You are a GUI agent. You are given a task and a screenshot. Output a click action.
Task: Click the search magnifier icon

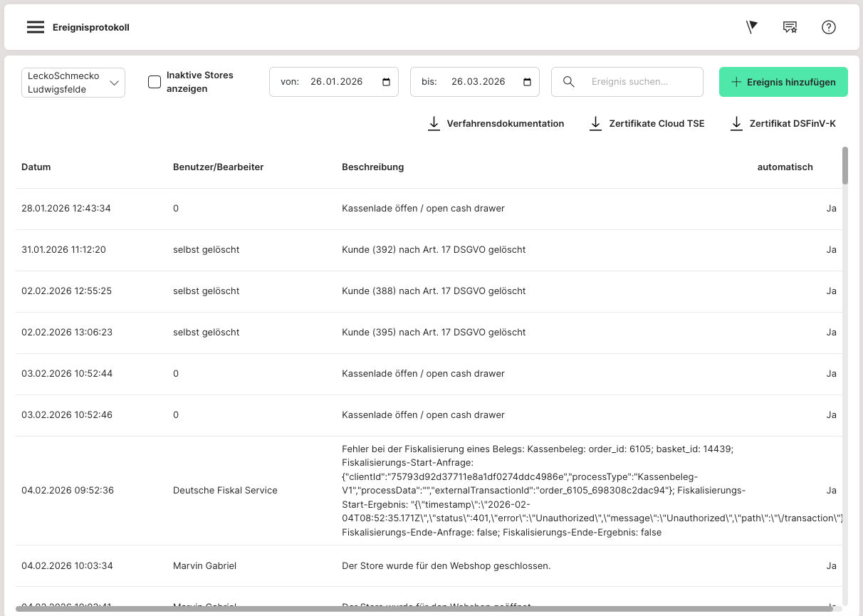pyautogui.click(x=569, y=82)
